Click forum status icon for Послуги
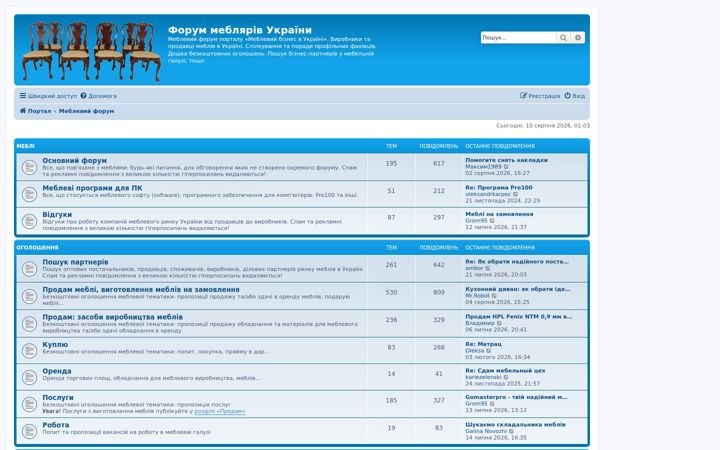The image size is (720, 450). [29, 404]
